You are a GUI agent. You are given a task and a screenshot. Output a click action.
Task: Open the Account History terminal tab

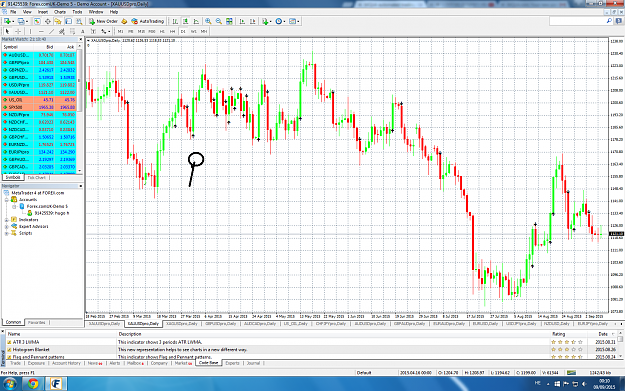[66, 363]
